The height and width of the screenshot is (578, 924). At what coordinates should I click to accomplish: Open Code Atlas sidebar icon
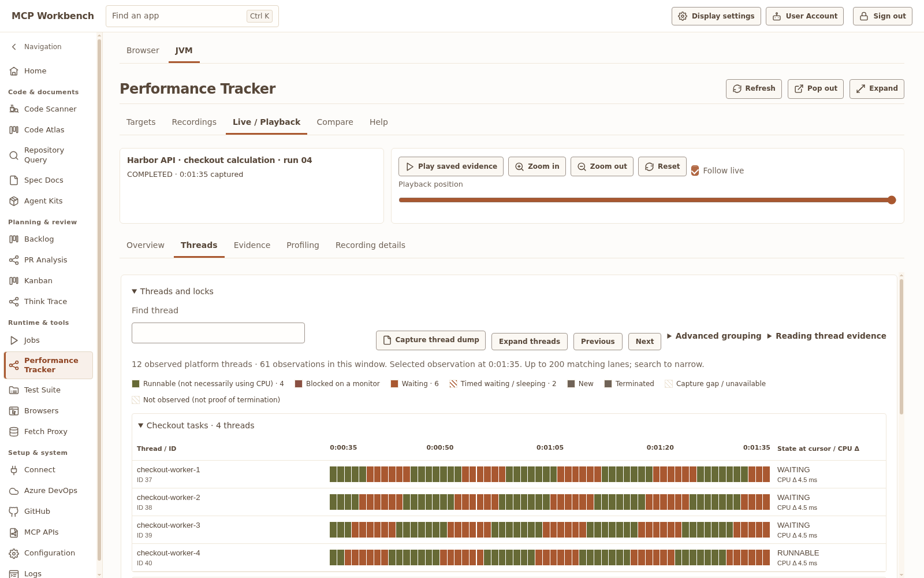click(x=14, y=130)
